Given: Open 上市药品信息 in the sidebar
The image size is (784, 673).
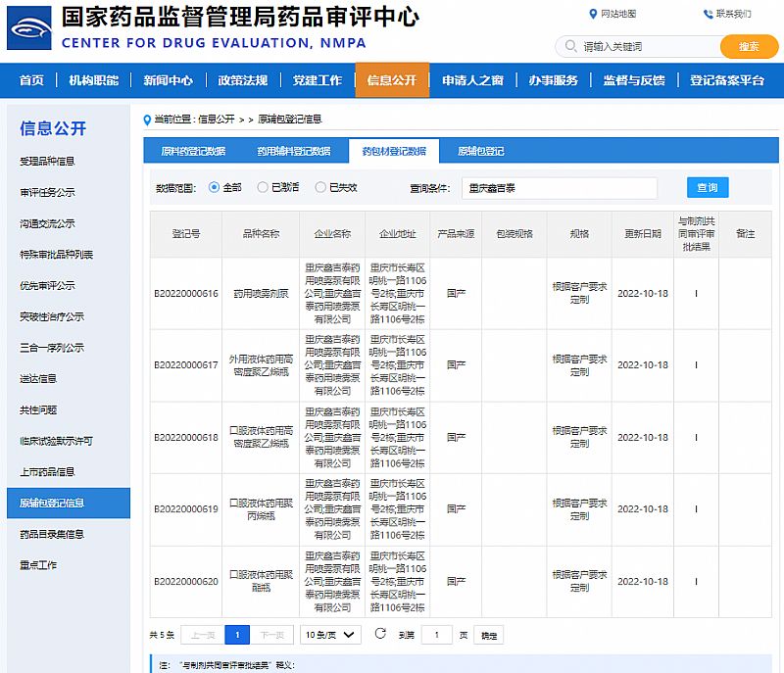Looking at the screenshot, I should pyautogui.click(x=47, y=471).
